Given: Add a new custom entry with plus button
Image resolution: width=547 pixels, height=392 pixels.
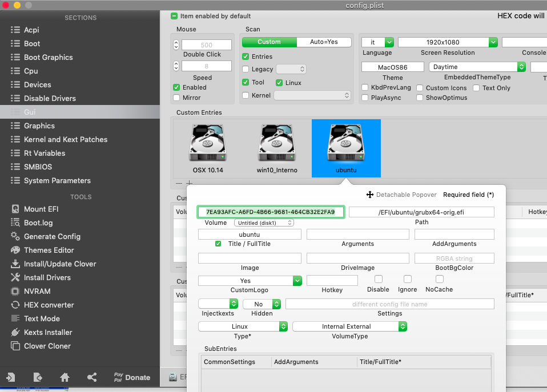Looking at the screenshot, I should click(x=189, y=183).
